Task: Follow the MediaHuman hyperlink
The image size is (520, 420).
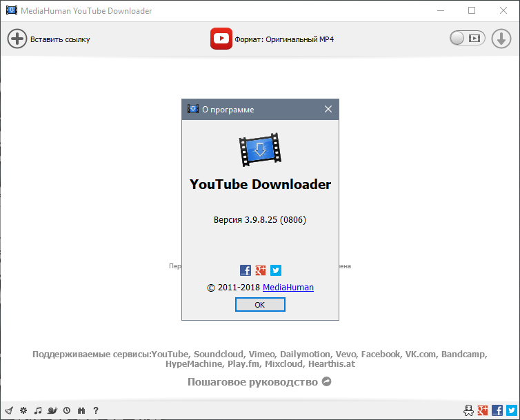Action: click(x=288, y=288)
